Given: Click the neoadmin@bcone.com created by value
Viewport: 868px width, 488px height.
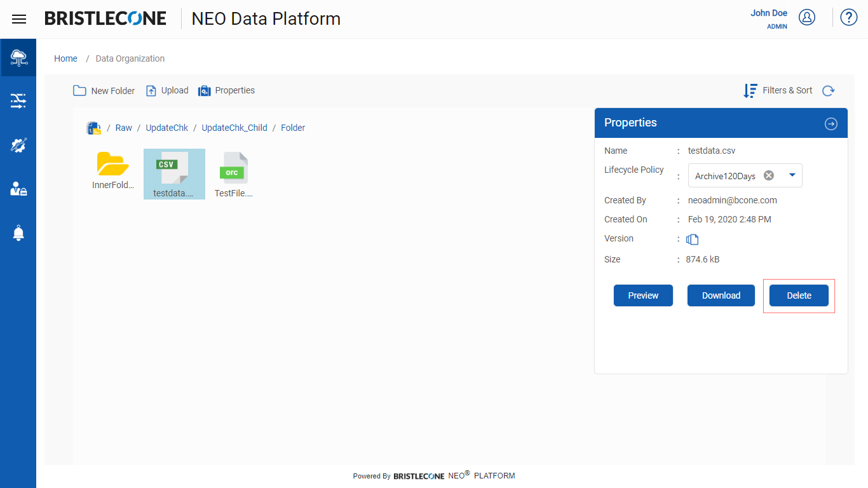Looking at the screenshot, I should point(733,200).
